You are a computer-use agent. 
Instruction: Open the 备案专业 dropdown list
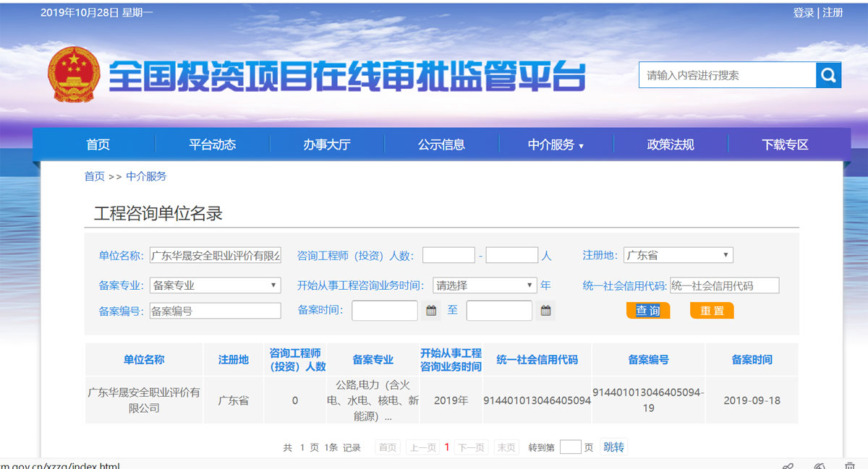[x=215, y=285]
